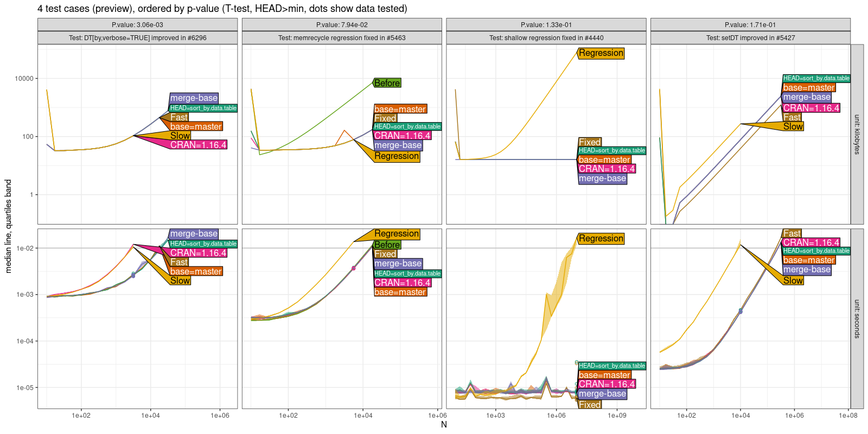This screenshot has height=434, width=868.
Task: Click 'Slow' label in DT[by] kilobytes panel
Action: 180,136
